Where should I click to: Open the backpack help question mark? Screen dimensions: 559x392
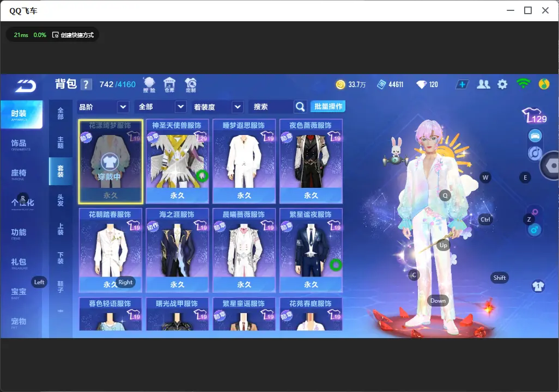click(x=86, y=84)
